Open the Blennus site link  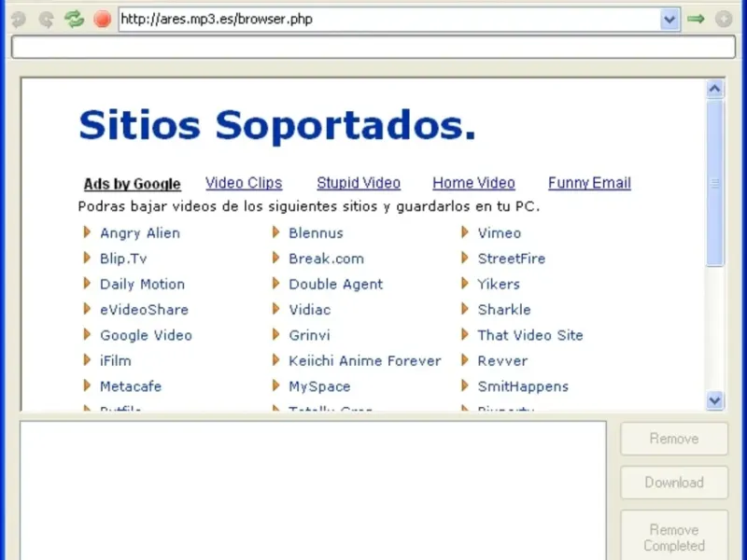pyautogui.click(x=316, y=233)
